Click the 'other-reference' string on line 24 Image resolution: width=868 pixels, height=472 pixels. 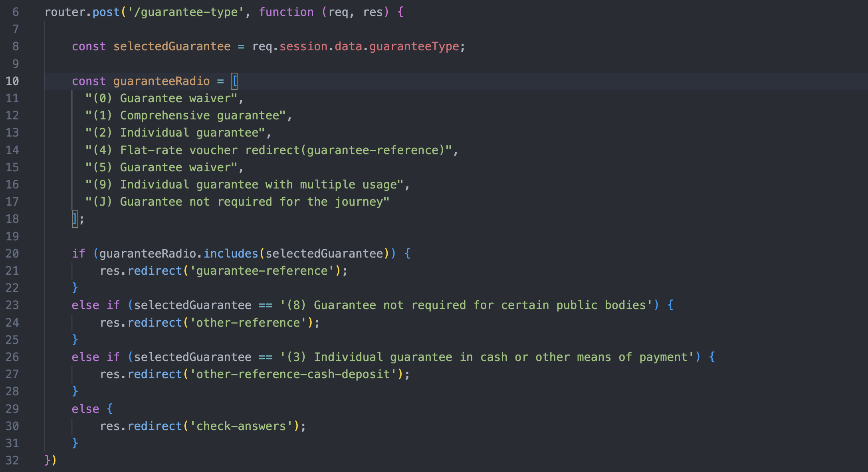point(250,322)
